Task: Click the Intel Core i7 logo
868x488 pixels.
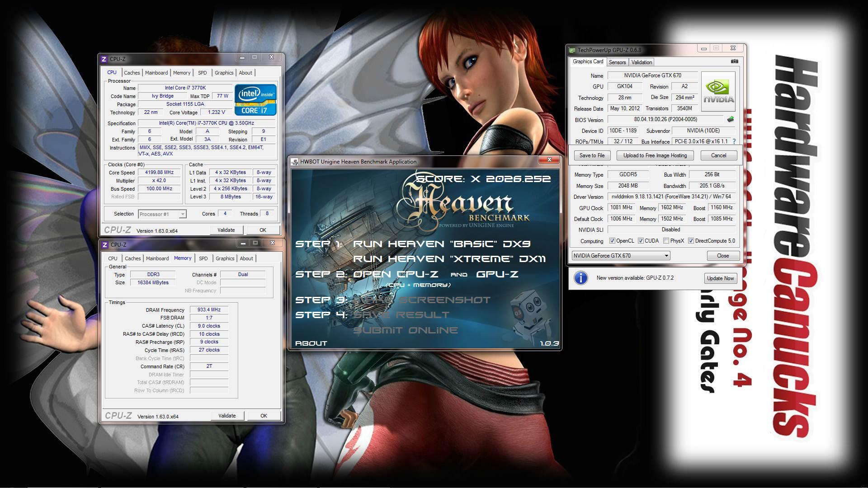Action: 255,99
